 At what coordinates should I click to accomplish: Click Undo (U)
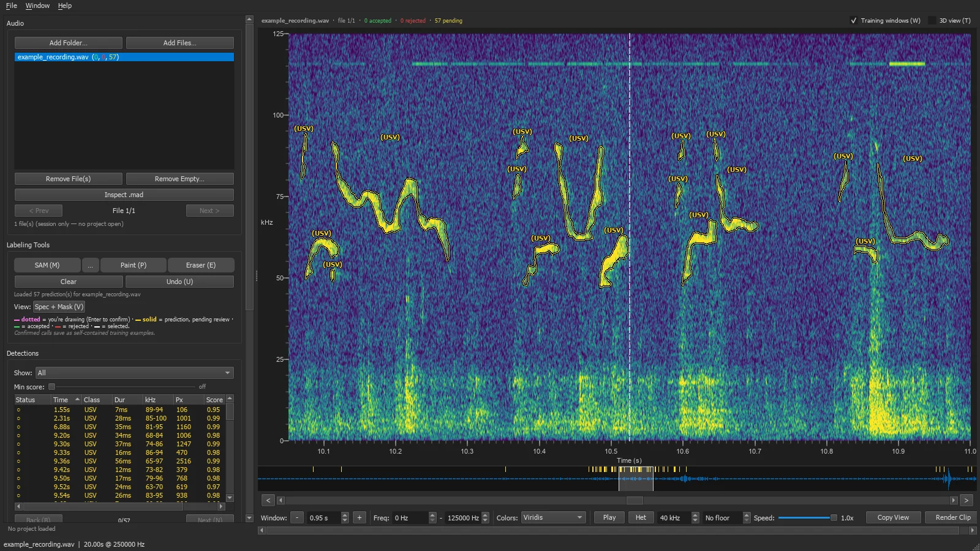pos(180,282)
